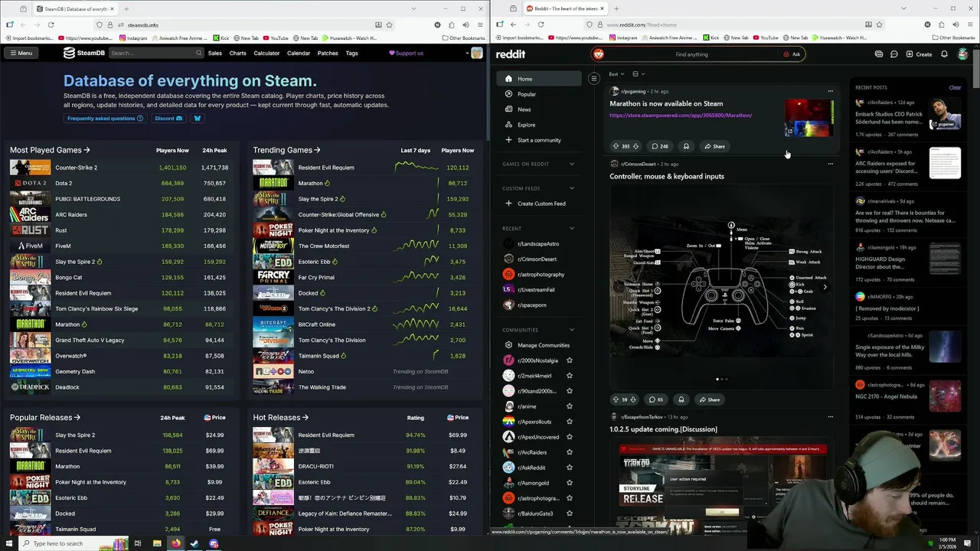This screenshot has width=980, height=551.
Task: Click the reload icon in the SteamDB browser window
Action: point(51,24)
